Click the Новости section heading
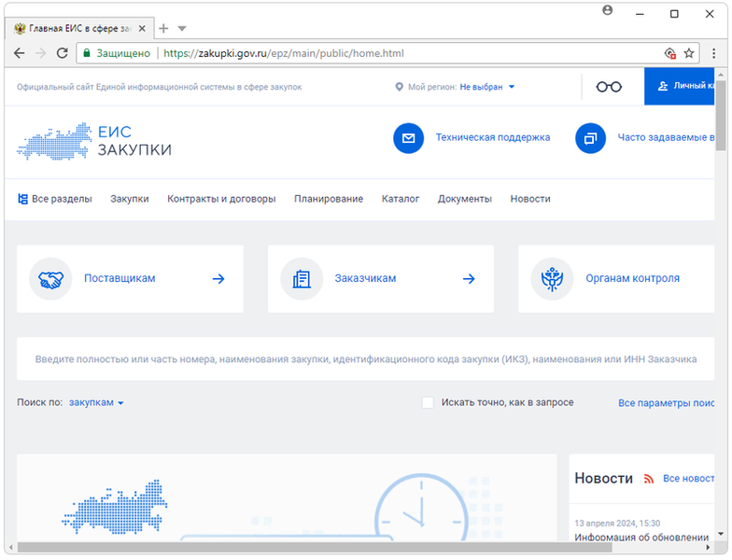 tap(603, 478)
